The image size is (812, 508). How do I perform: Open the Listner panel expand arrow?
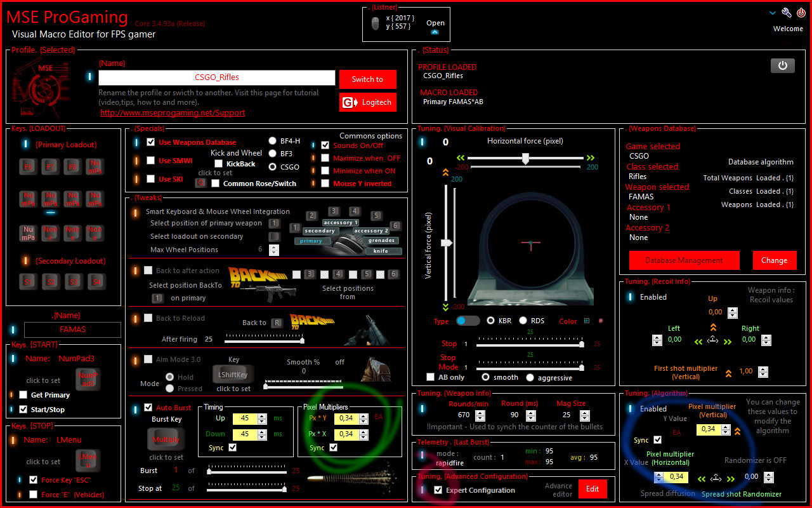click(x=435, y=32)
